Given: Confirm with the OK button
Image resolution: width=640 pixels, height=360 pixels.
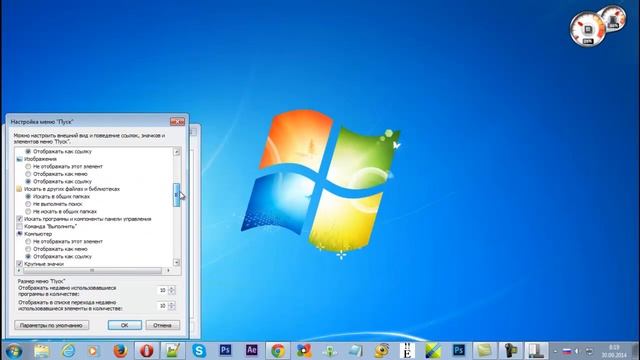Looking at the screenshot, I should [124, 325].
